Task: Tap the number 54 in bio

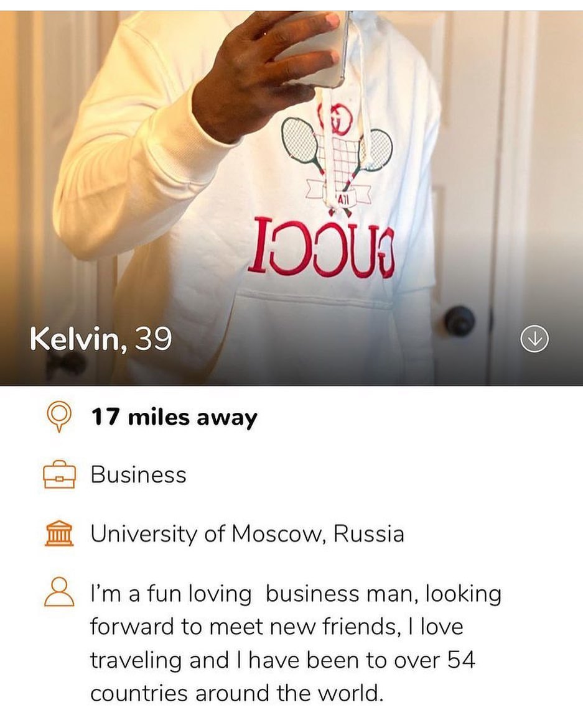Action: point(461,659)
